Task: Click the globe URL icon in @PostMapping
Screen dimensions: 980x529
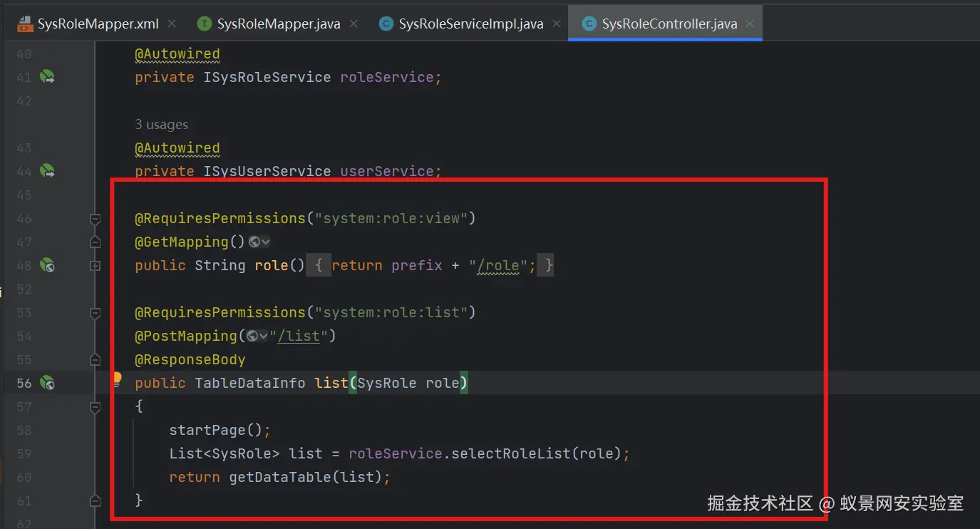Action: tap(252, 336)
